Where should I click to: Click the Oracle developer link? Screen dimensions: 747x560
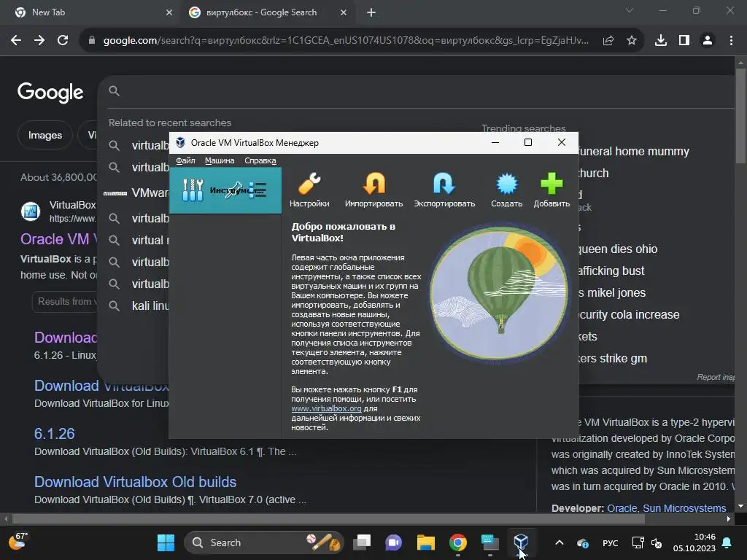[622, 507]
